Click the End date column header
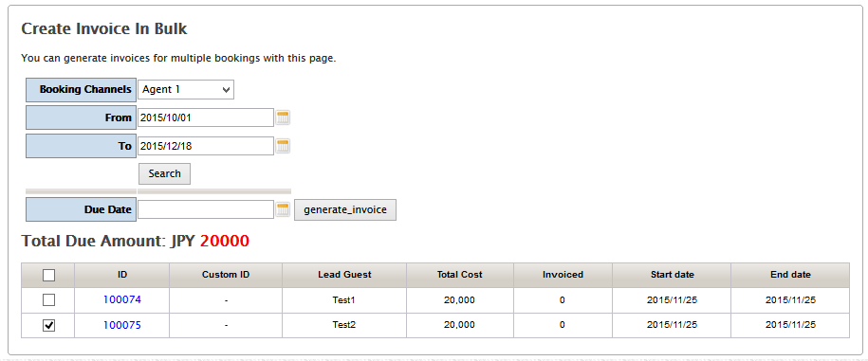868x361 pixels. (x=790, y=275)
